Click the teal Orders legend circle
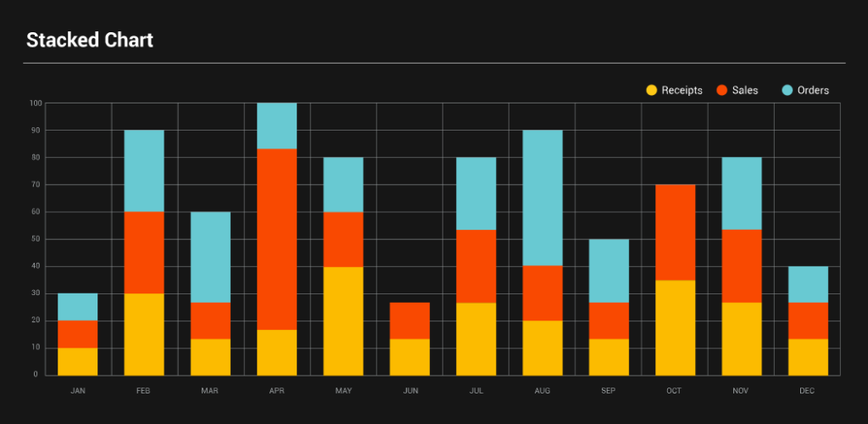 [x=787, y=90]
